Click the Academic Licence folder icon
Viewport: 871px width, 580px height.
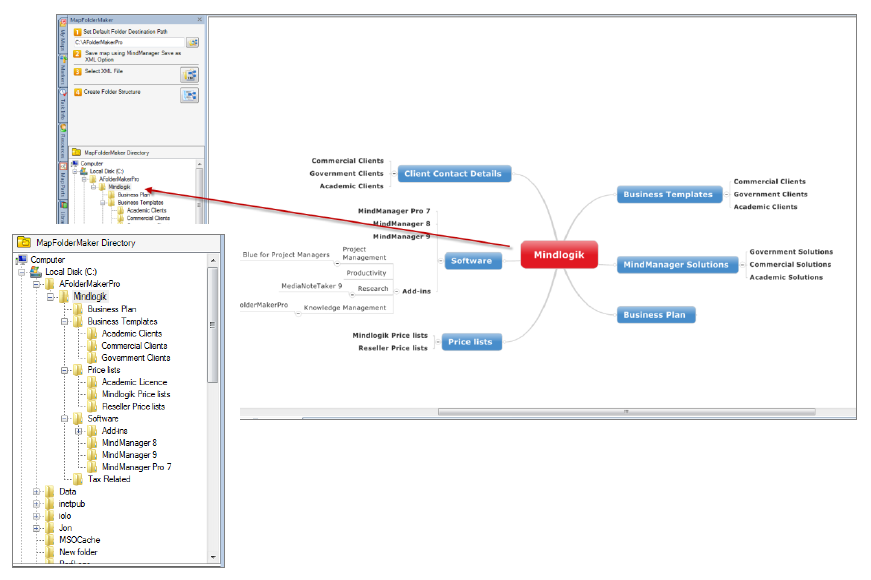click(92, 382)
